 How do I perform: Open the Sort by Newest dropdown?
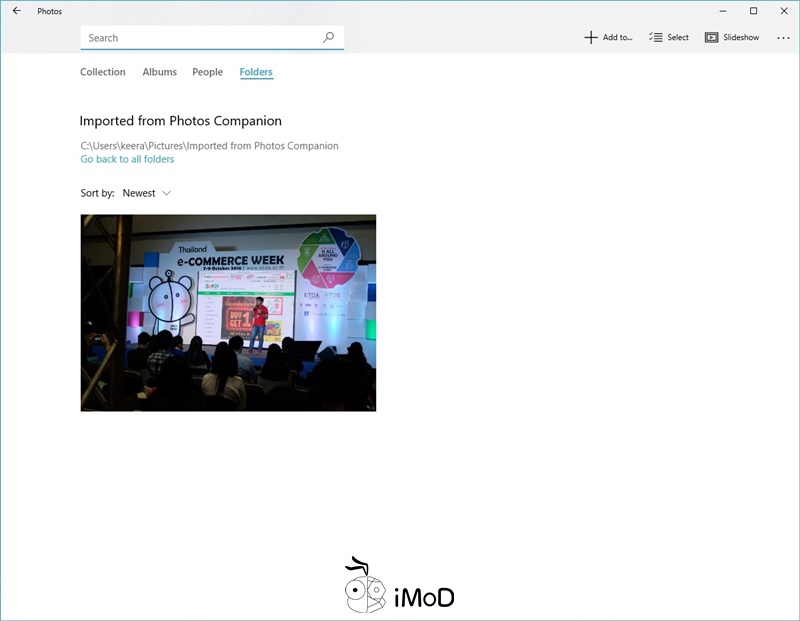[x=139, y=193]
